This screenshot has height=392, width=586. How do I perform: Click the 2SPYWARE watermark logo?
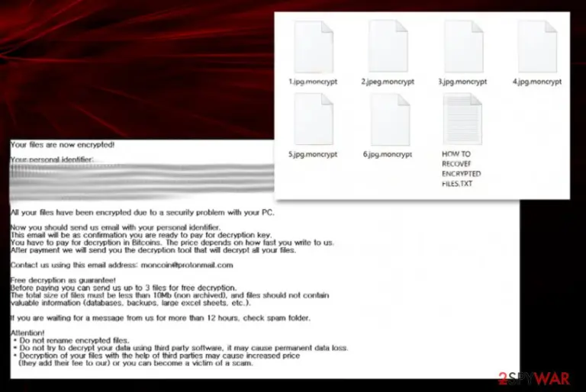[x=534, y=378]
